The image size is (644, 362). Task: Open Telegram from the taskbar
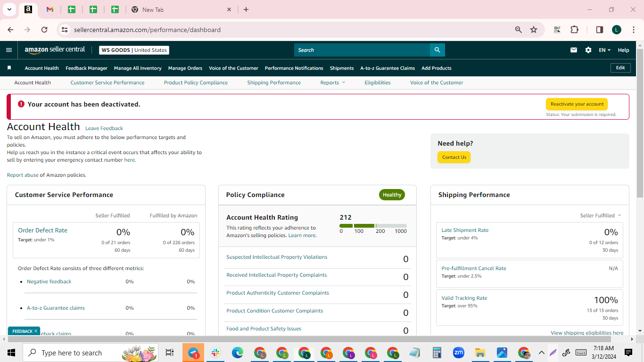pos(193,353)
